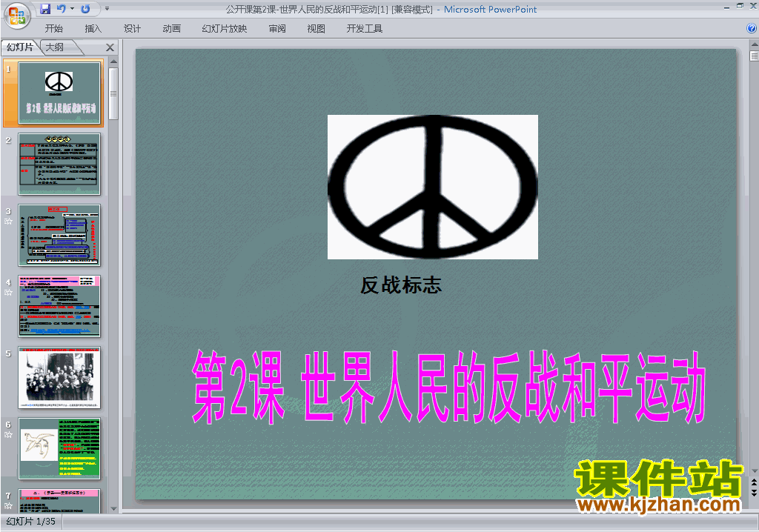Image resolution: width=759 pixels, height=532 pixels.
Task: Select slide 7 thumbnail
Action: 59,501
